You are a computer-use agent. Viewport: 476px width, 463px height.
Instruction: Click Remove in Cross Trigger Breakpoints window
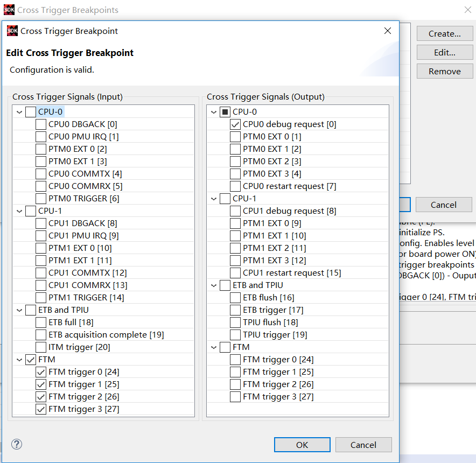[x=445, y=72]
